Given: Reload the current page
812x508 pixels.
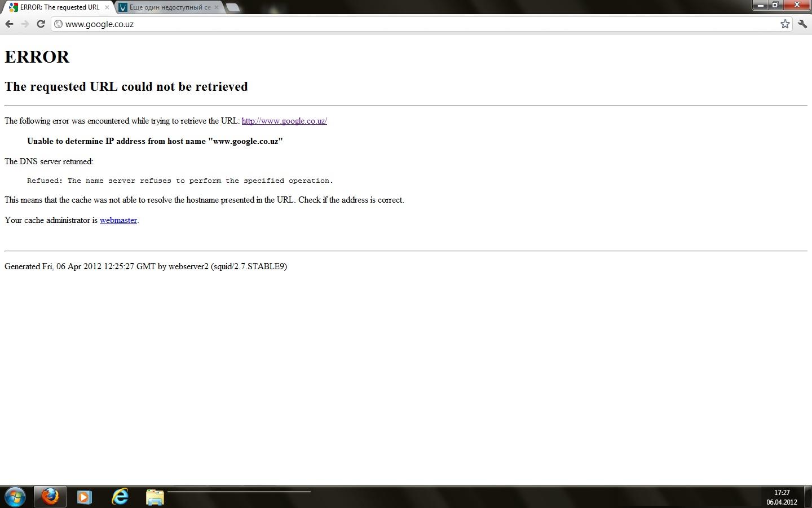Looking at the screenshot, I should coord(41,24).
